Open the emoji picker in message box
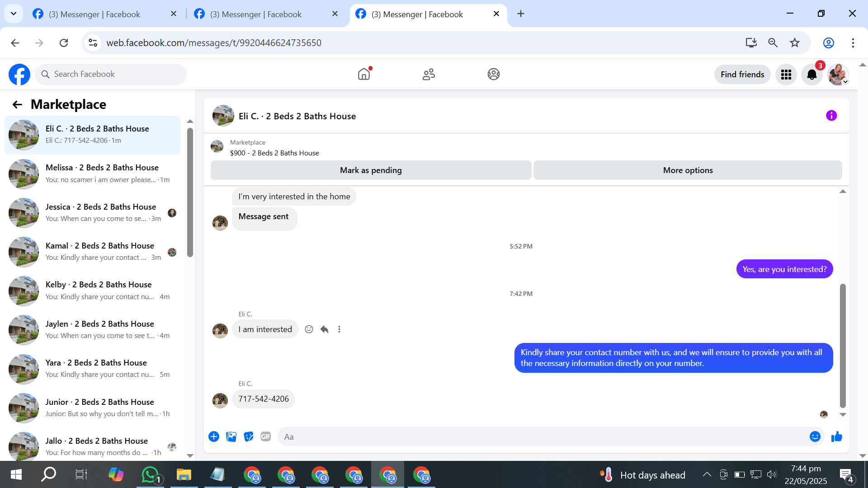Viewport: 868px width, 488px height. tap(815, 436)
